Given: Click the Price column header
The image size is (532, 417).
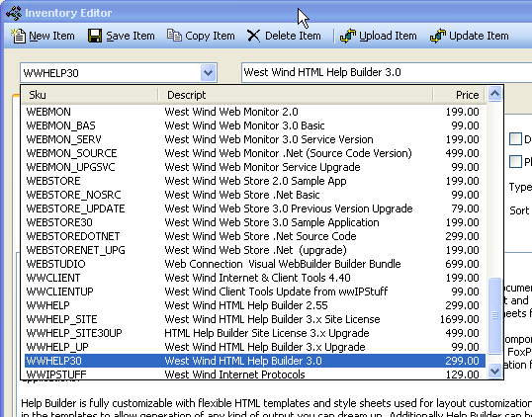Looking at the screenshot, I should (x=460, y=95).
